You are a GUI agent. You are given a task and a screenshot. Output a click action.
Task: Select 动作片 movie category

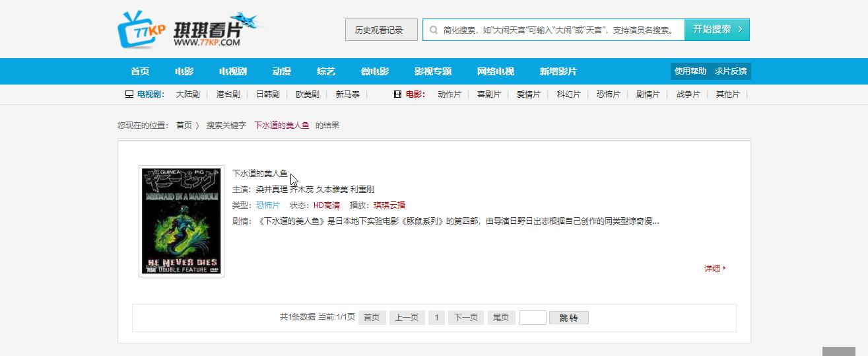pyautogui.click(x=450, y=94)
